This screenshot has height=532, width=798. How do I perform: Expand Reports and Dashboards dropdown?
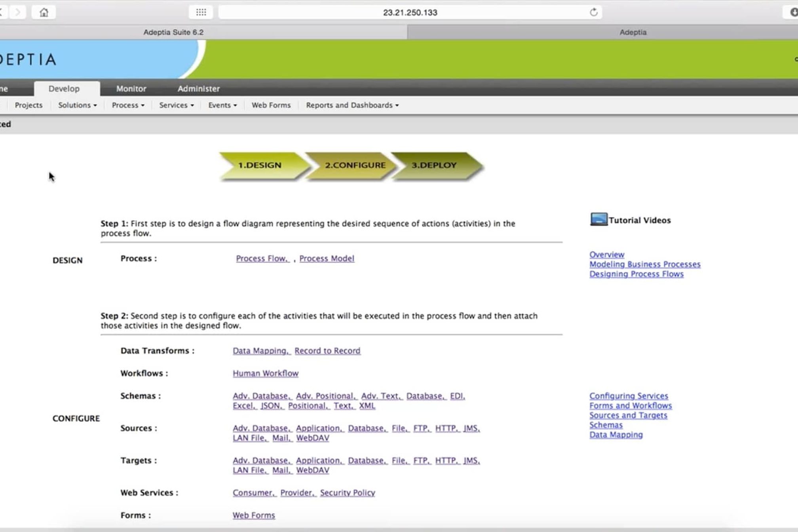click(352, 105)
